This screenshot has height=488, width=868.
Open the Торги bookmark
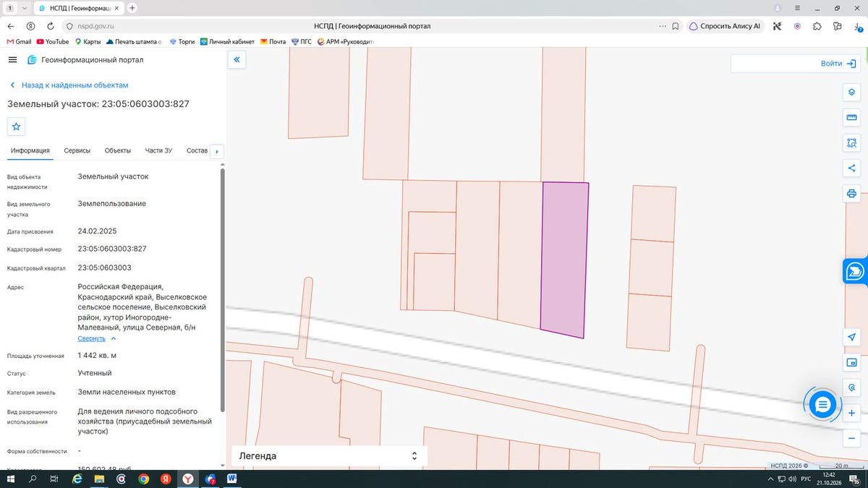(182, 42)
